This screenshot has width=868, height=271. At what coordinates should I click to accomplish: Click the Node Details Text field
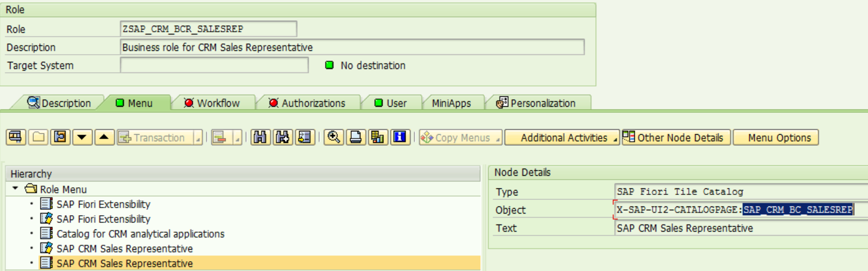tap(741, 228)
